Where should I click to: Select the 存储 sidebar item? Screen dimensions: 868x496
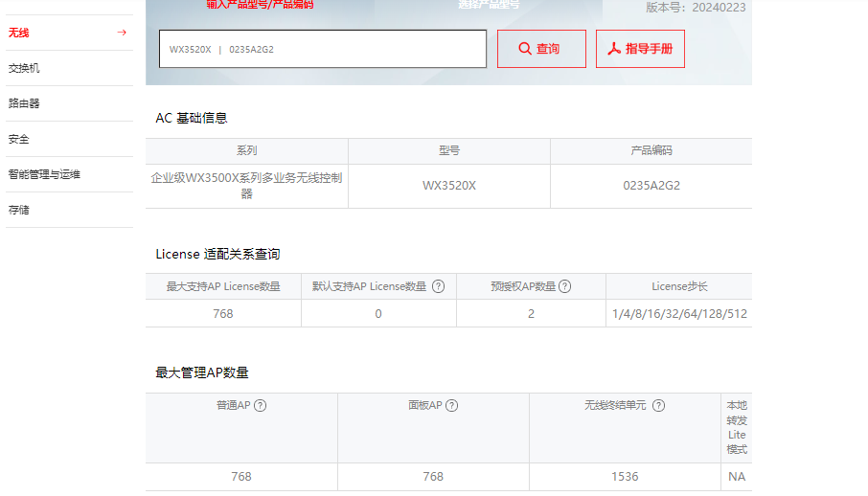point(69,210)
